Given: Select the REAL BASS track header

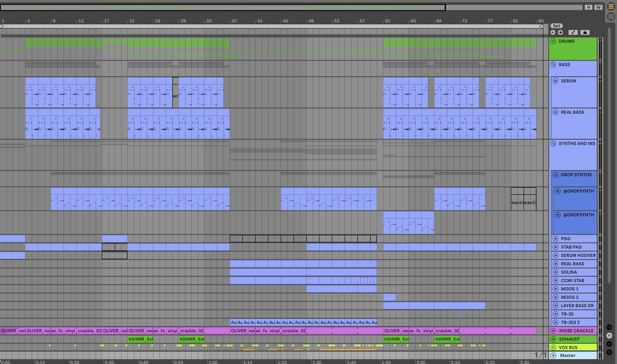Looking at the screenshot, I should point(573,112).
